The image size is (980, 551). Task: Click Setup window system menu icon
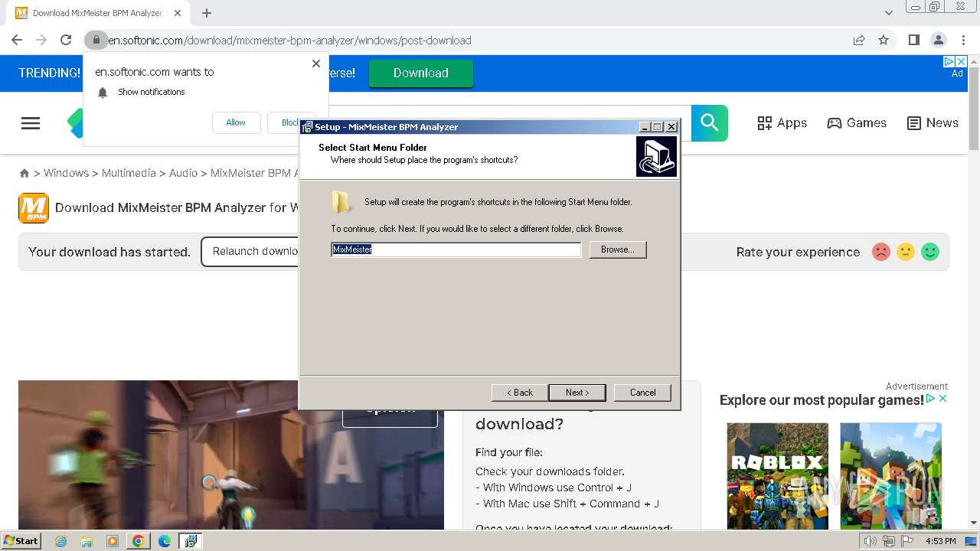tap(308, 127)
